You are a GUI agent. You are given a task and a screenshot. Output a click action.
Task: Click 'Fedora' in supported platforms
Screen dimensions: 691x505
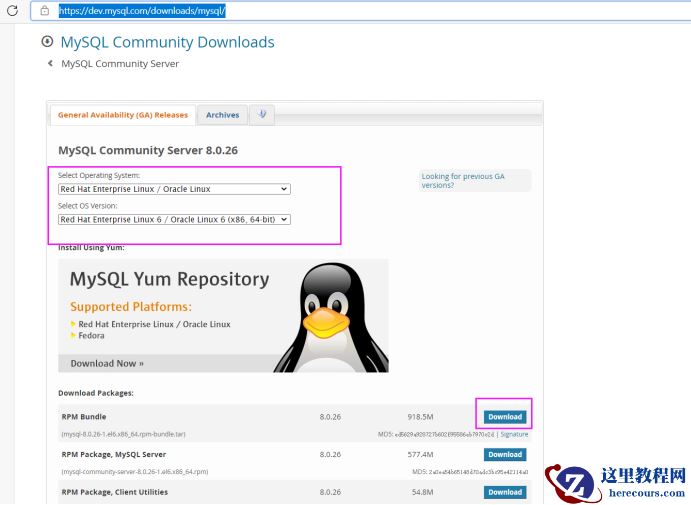pos(91,336)
